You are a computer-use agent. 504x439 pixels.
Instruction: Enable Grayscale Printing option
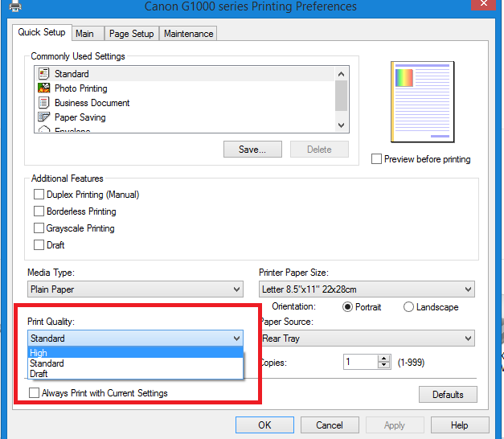click(x=39, y=228)
